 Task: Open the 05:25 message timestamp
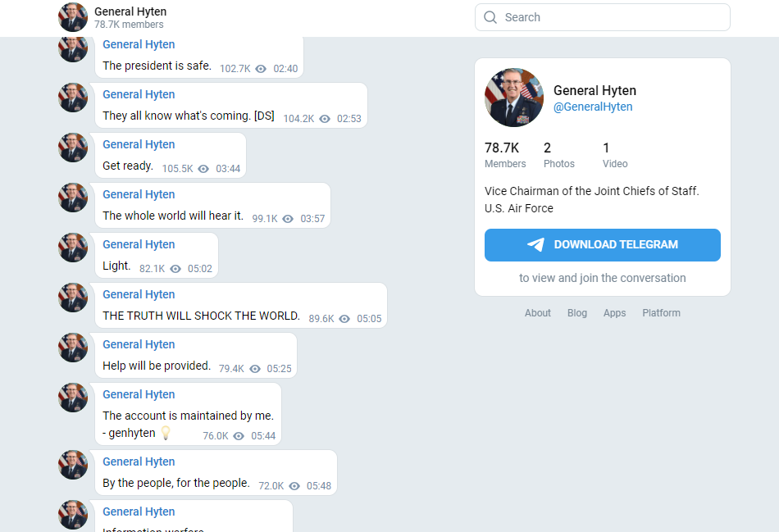pyautogui.click(x=279, y=369)
